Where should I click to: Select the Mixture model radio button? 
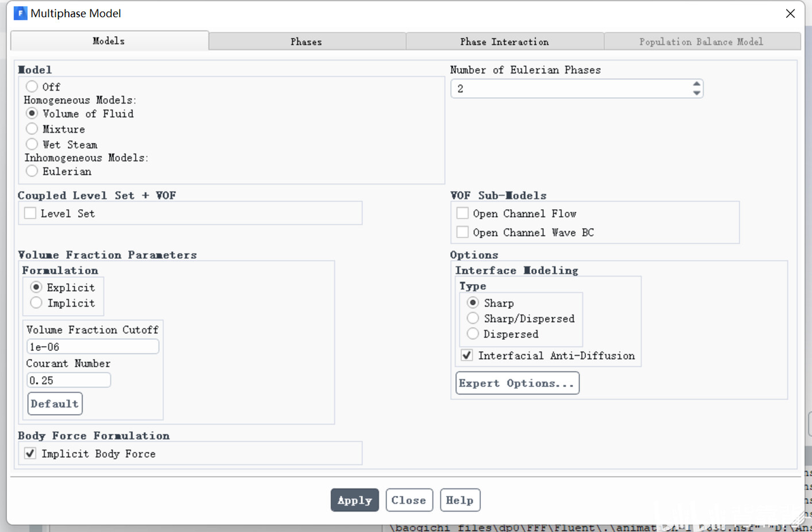32,129
